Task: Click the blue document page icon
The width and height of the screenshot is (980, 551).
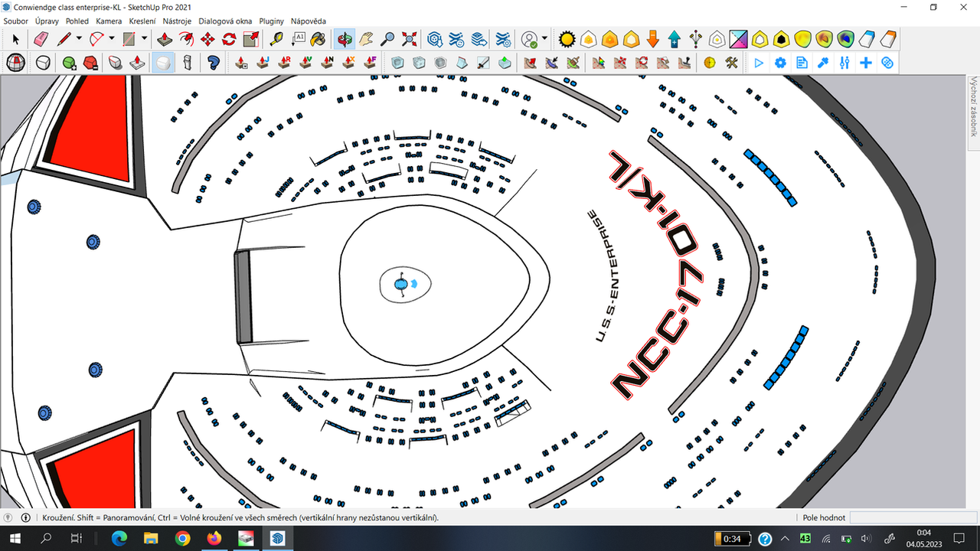Action: pos(802,63)
